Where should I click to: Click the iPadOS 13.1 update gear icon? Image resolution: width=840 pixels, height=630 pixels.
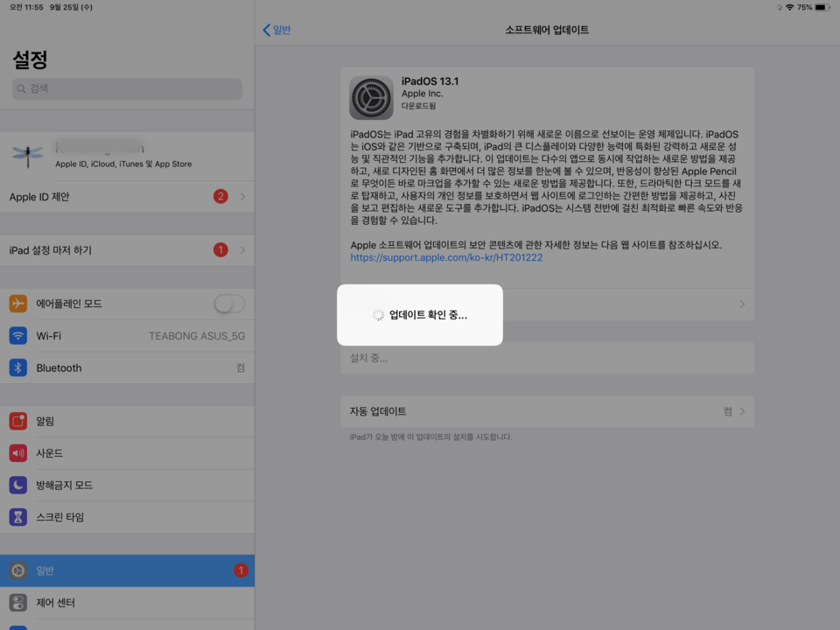click(371, 97)
